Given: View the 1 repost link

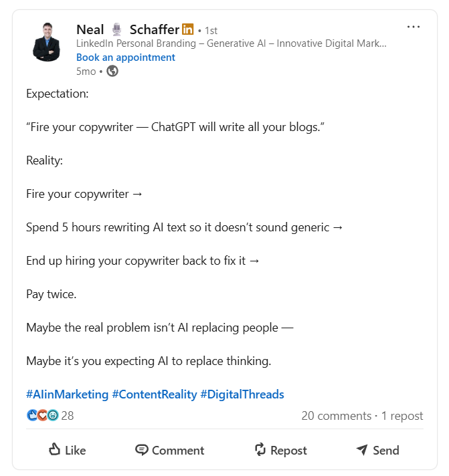Looking at the screenshot, I should click(402, 416).
